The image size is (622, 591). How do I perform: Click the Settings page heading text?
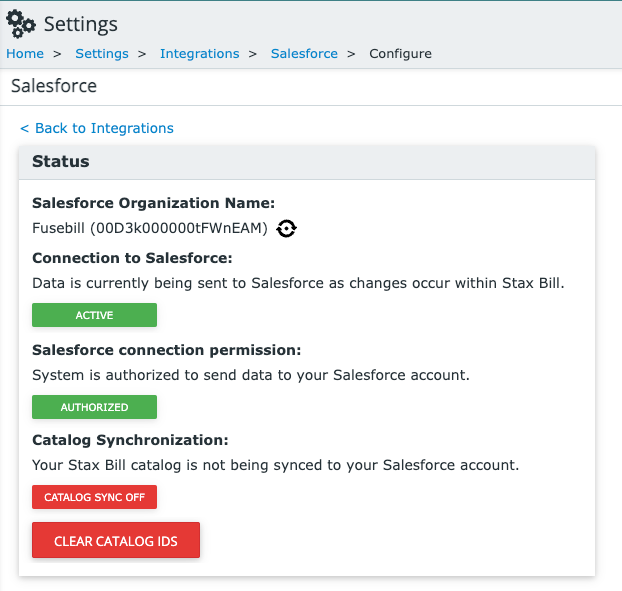click(x=81, y=24)
